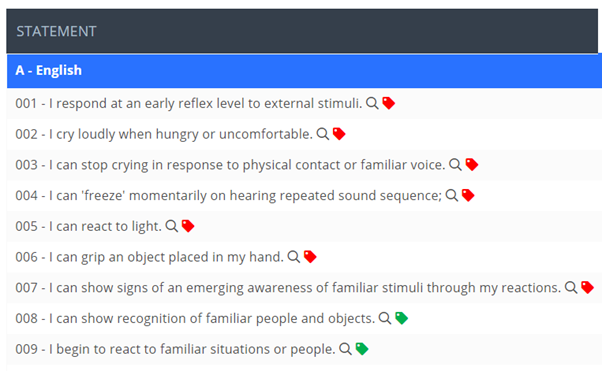Click red tag on 'freeze' statement 004
This screenshot has width=602, height=371.
coord(468,195)
